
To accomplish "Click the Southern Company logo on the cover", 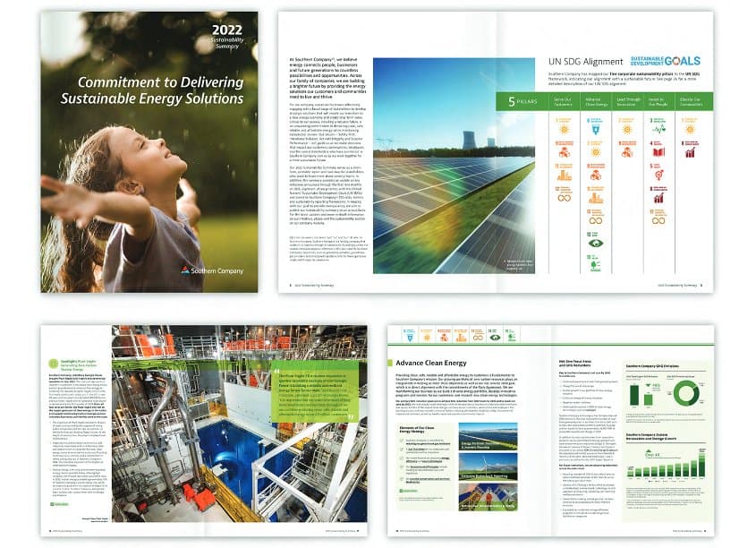I will (212, 270).
